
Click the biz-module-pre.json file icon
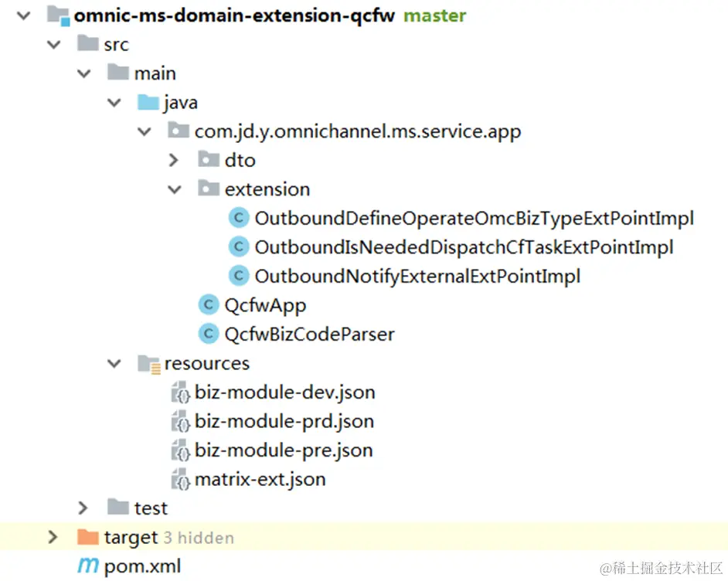coord(181,450)
